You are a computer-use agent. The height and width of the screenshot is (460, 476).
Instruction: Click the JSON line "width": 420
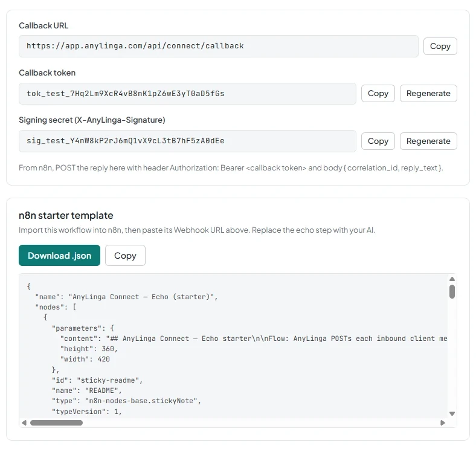click(85, 359)
